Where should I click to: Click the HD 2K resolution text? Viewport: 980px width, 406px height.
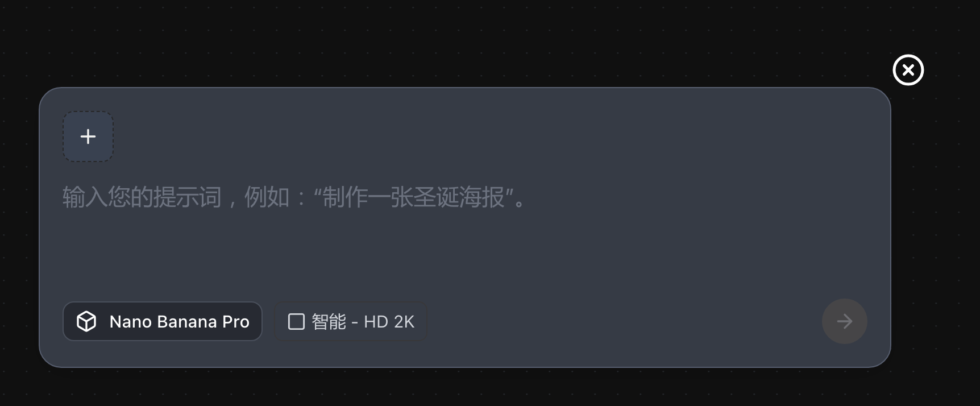(x=389, y=322)
